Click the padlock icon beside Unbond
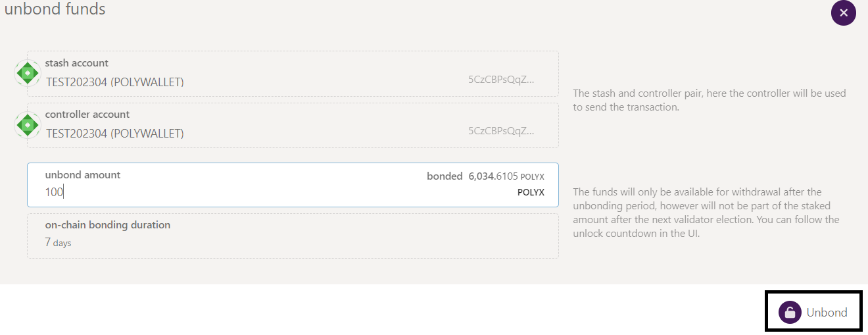 click(x=790, y=313)
